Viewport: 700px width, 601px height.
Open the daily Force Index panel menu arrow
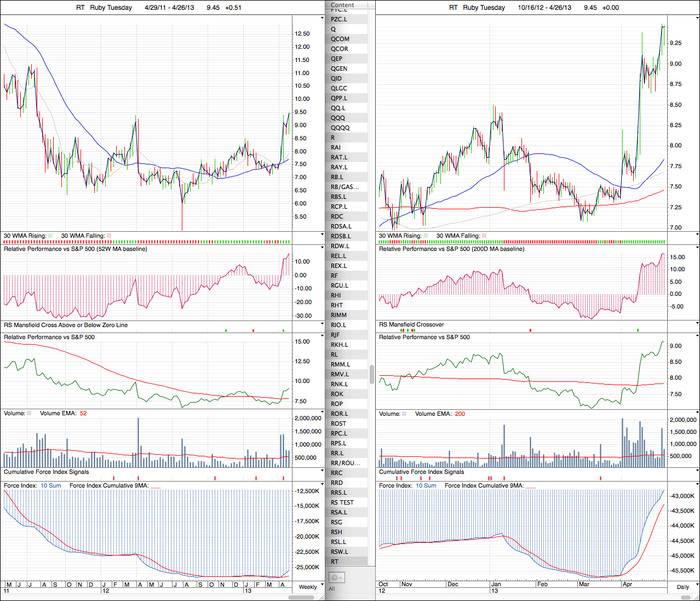pyautogui.click(x=697, y=485)
